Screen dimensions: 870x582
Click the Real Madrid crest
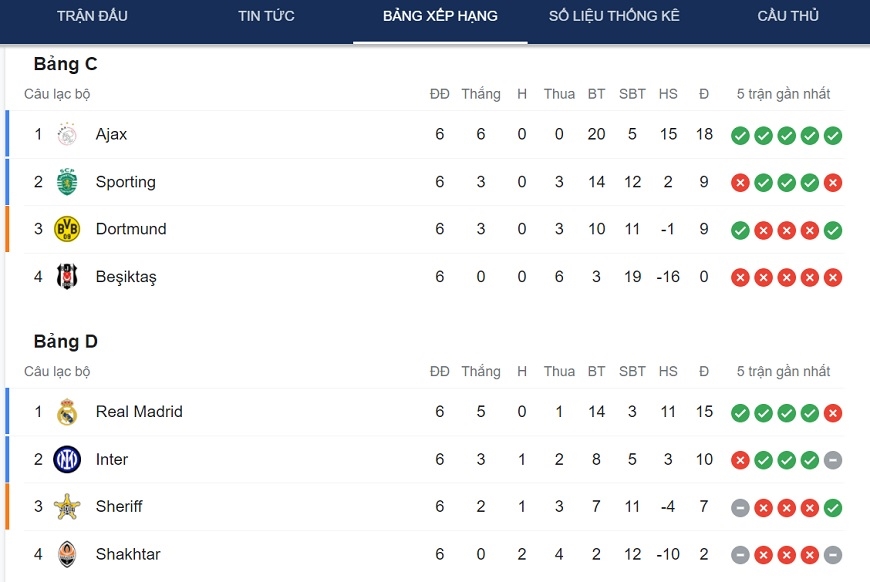[x=67, y=412]
